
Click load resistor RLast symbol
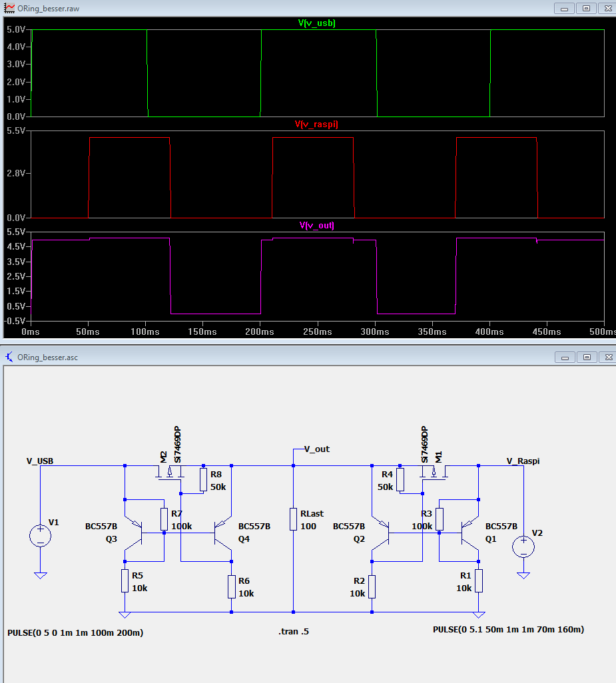(293, 519)
